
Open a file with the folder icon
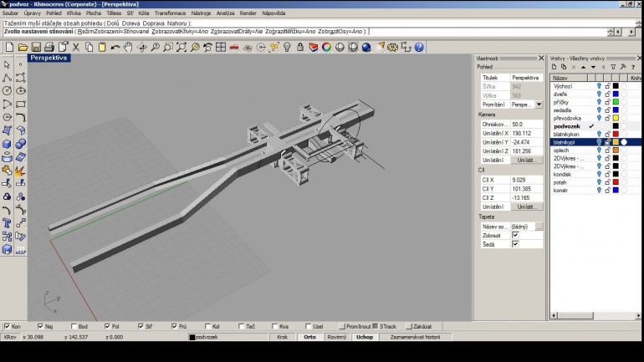click(x=23, y=47)
